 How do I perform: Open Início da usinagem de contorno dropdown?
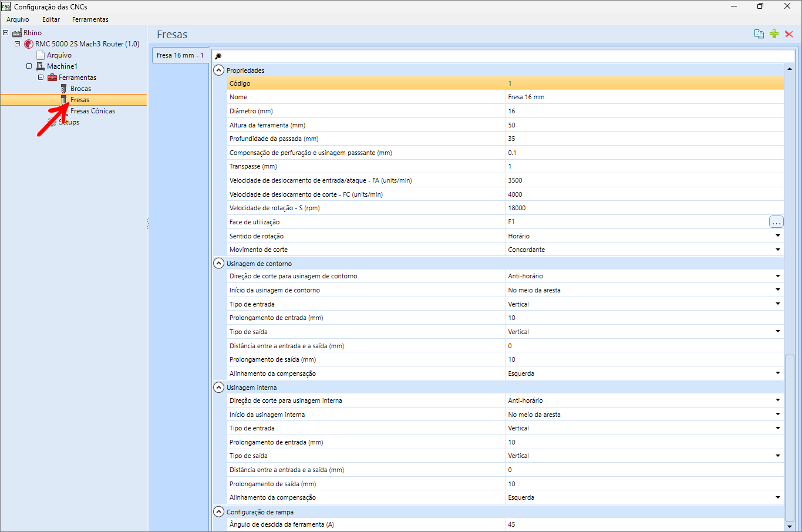[777, 290]
